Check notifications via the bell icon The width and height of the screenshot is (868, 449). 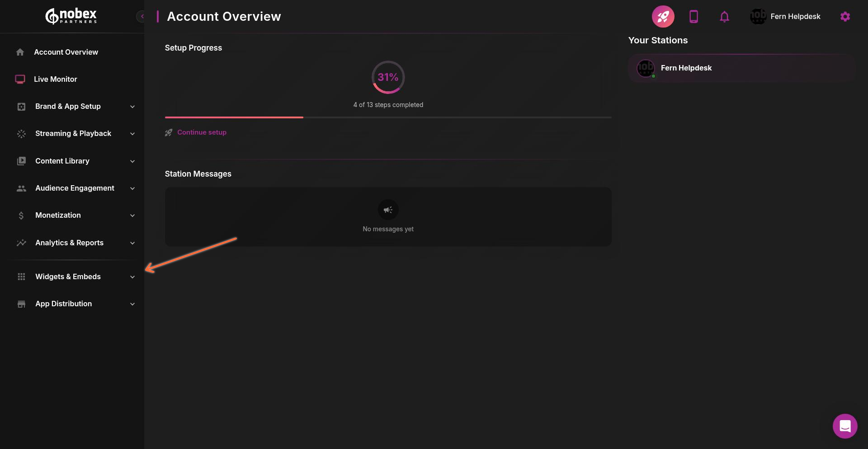(724, 16)
